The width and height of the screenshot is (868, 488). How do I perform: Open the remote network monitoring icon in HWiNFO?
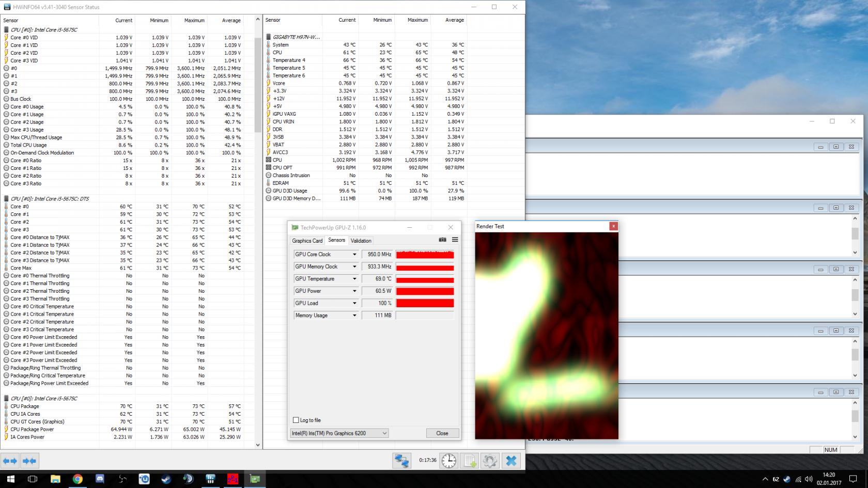(x=401, y=461)
